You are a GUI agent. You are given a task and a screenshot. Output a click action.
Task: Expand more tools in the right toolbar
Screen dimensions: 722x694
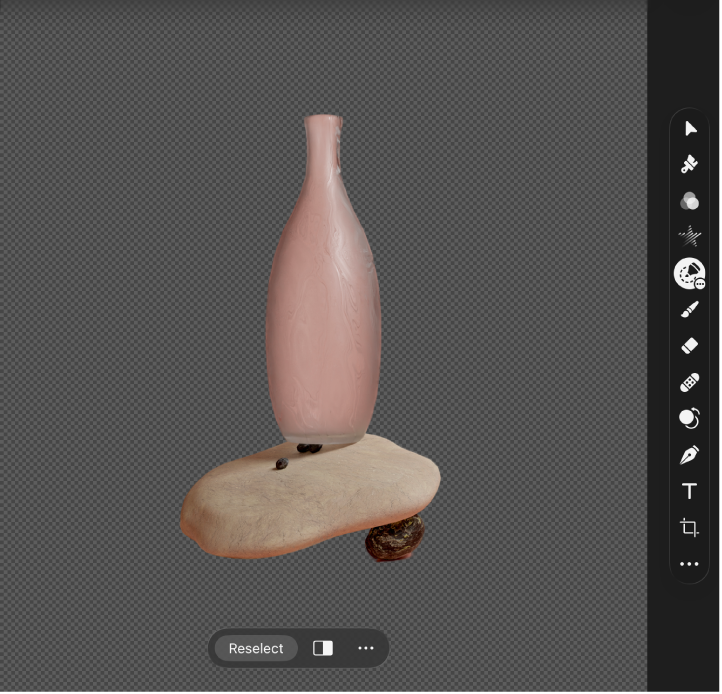689,564
